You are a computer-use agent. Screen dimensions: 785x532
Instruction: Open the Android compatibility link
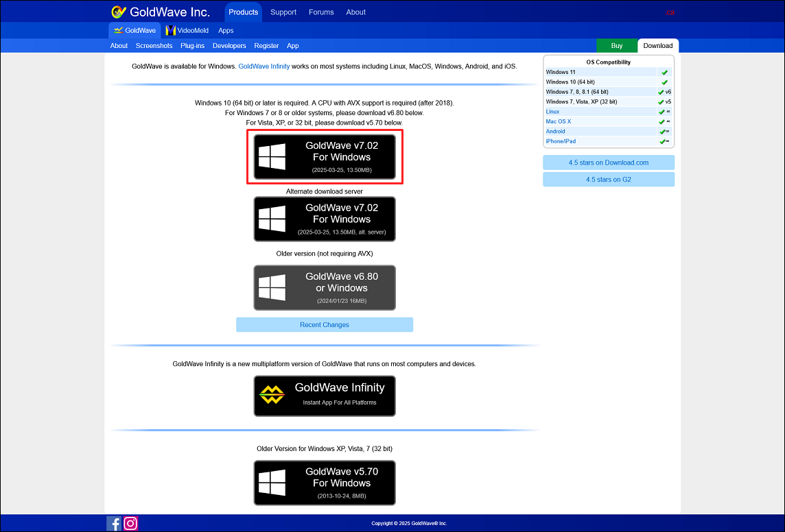pyautogui.click(x=555, y=132)
